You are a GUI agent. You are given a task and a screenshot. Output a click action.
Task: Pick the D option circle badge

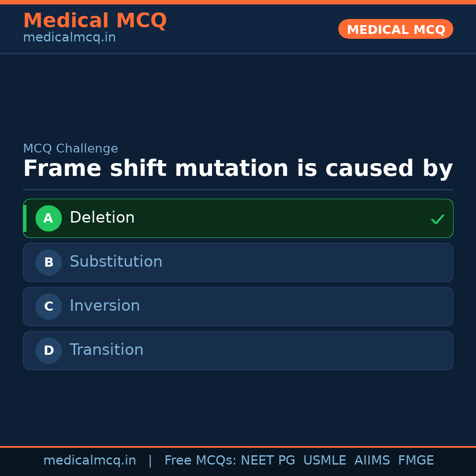[48, 350]
